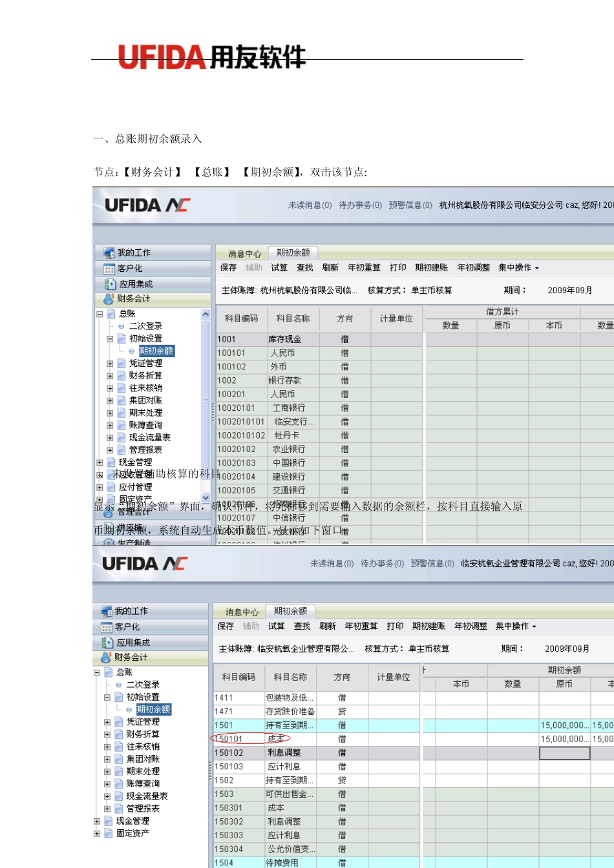Open 待办事务(0) link in upper header
Viewport: 614px width, 868px height.
point(360,205)
